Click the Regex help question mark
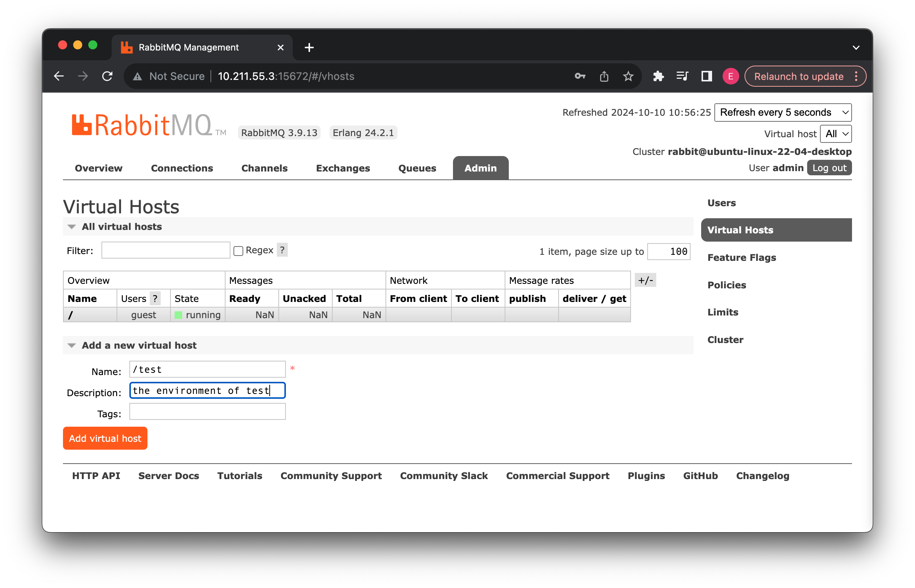Image resolution: width=915 pixels, height=588 pixels. tap(282, 250)
